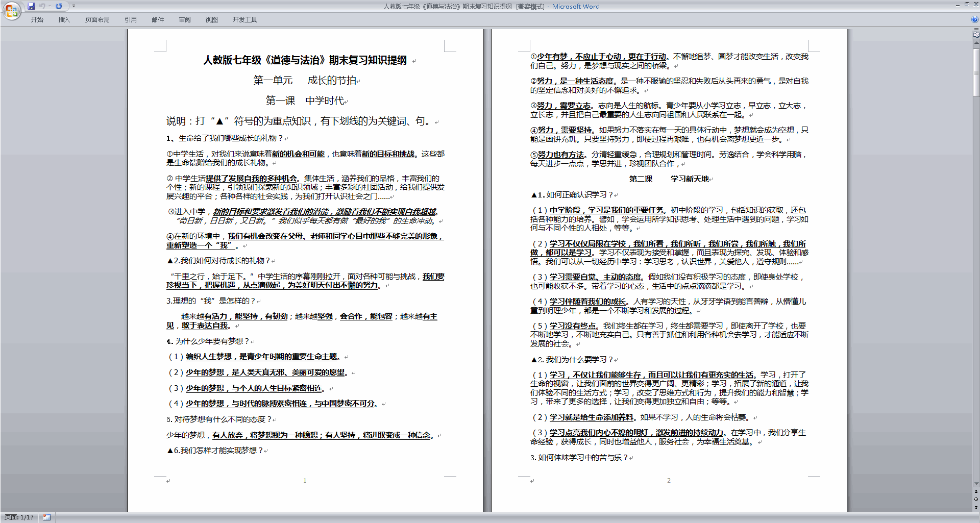
Task: Click the heading '第二课 学习新天地' on page 2
Action: pos(669,179)
